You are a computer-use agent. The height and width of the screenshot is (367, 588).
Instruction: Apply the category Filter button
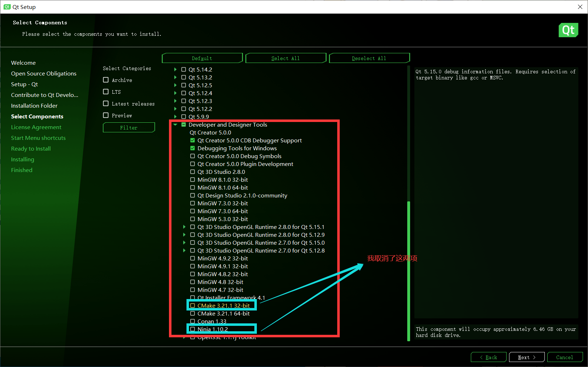[129, 127]
